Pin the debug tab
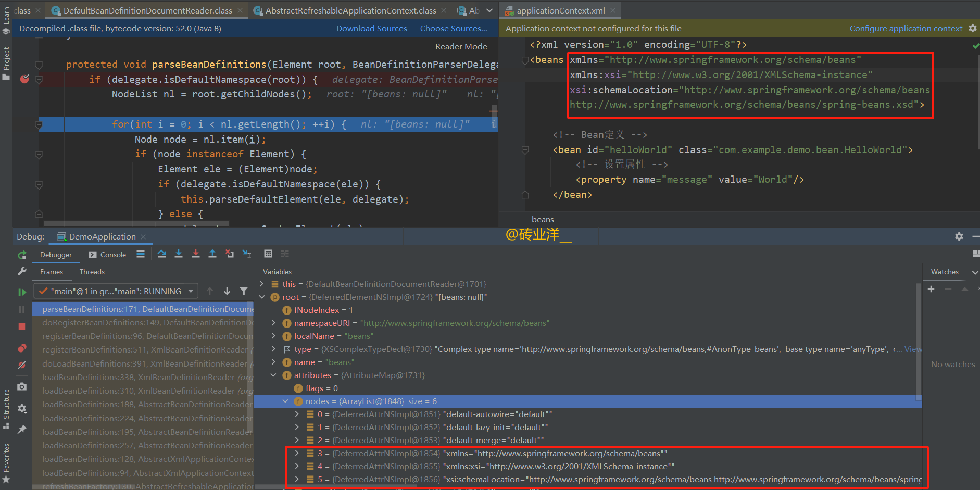Image resolution: width=980 pixels, height=490 pixels. (x=22, y=430)
